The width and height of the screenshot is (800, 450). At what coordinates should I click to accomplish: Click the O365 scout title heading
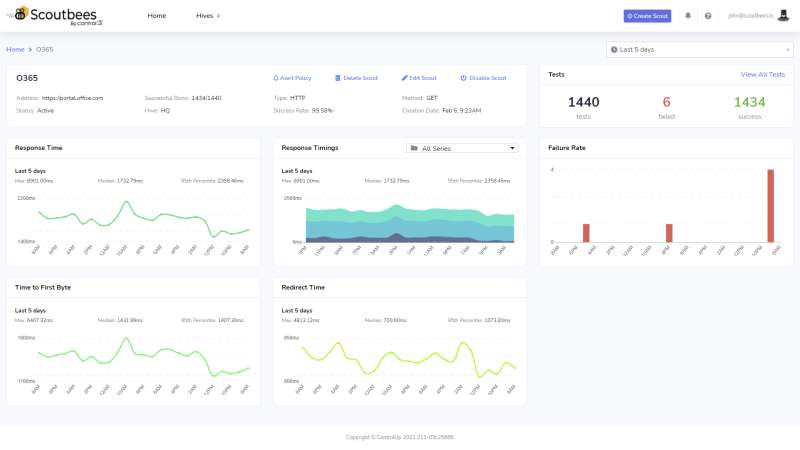[x=27, y=78]
